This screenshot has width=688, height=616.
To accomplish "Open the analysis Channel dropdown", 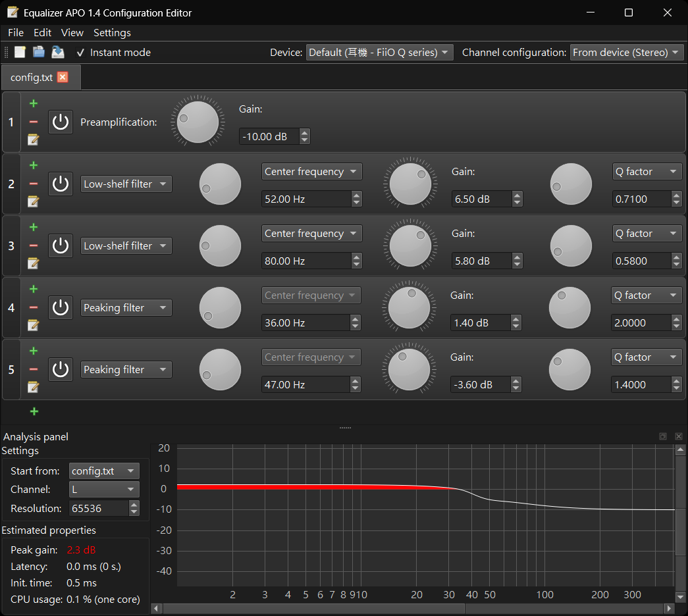I will click(x=104, y=489).
